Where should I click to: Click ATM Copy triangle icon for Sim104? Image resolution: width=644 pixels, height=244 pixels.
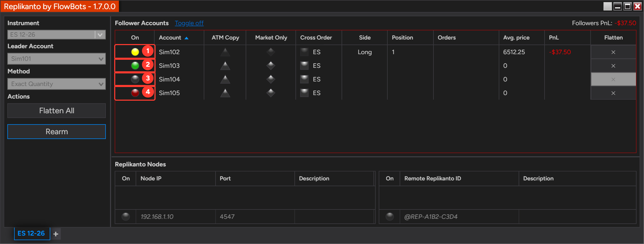click(225, 79)
